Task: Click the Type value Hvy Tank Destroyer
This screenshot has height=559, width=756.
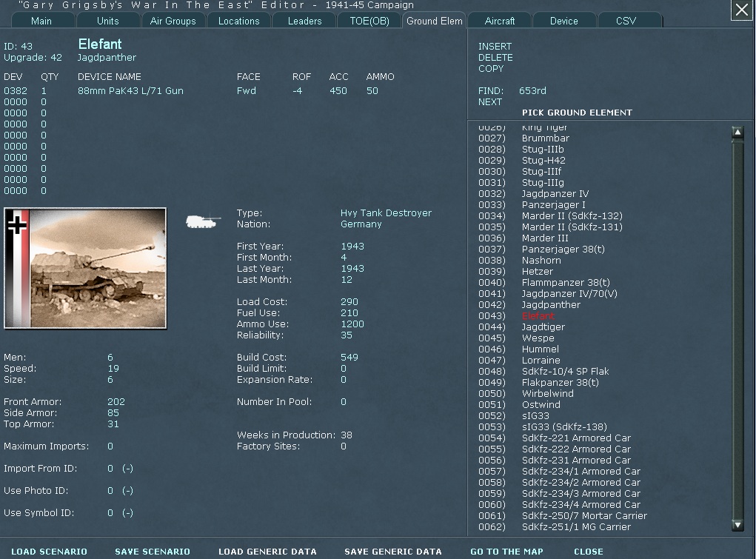Action: pyautogui.click(x=386, y=213)
